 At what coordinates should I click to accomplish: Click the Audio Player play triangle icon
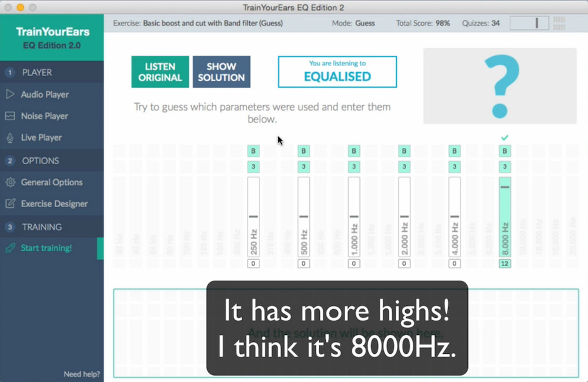click(x=10, y=94)
